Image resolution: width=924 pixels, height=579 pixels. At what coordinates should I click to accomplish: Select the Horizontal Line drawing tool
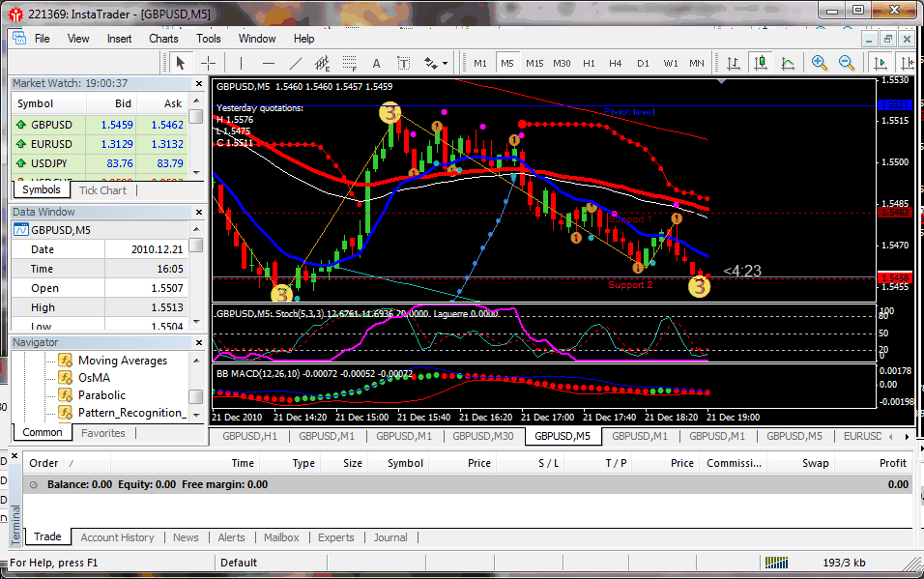pos(267,62)
